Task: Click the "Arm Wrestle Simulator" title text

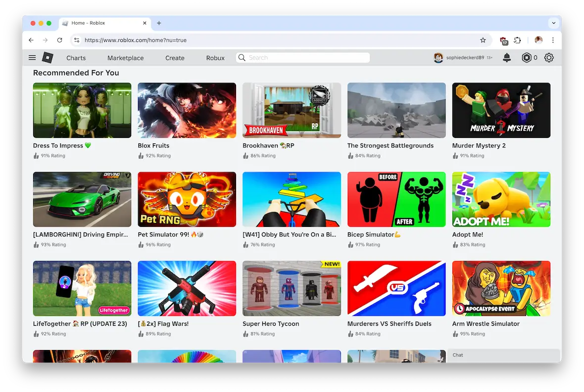Action: 486,324
